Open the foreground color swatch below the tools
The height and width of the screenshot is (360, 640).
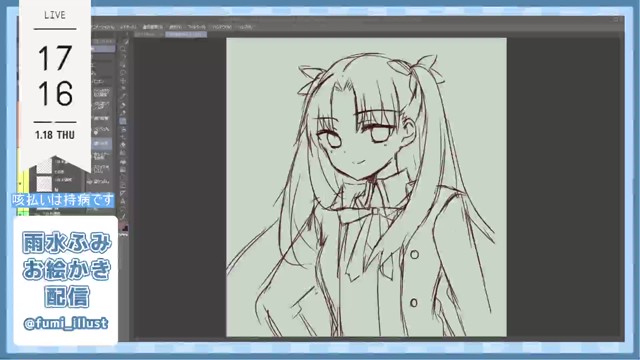pos(124,228)
